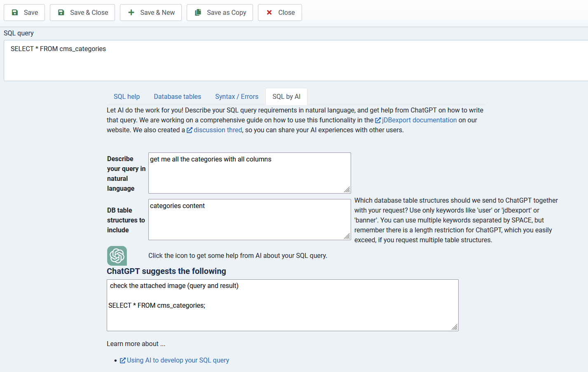This screenshot has height=372, width=588.
Task: Click the DB table structures input box
Action: coord(249,220)
